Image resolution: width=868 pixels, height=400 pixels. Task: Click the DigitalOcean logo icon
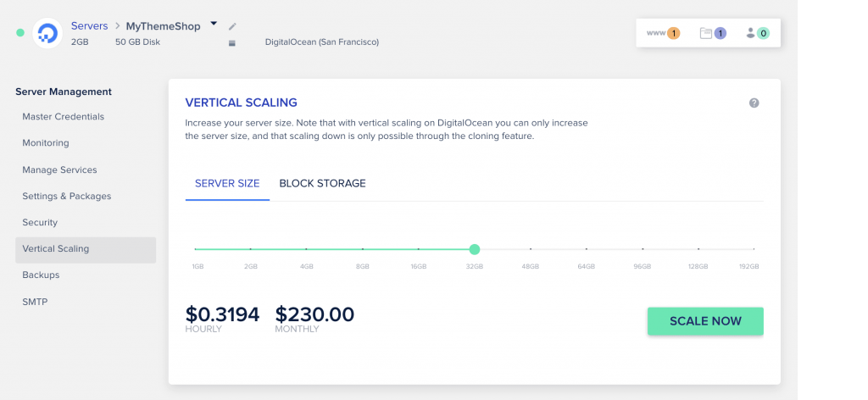pos(47,33)
